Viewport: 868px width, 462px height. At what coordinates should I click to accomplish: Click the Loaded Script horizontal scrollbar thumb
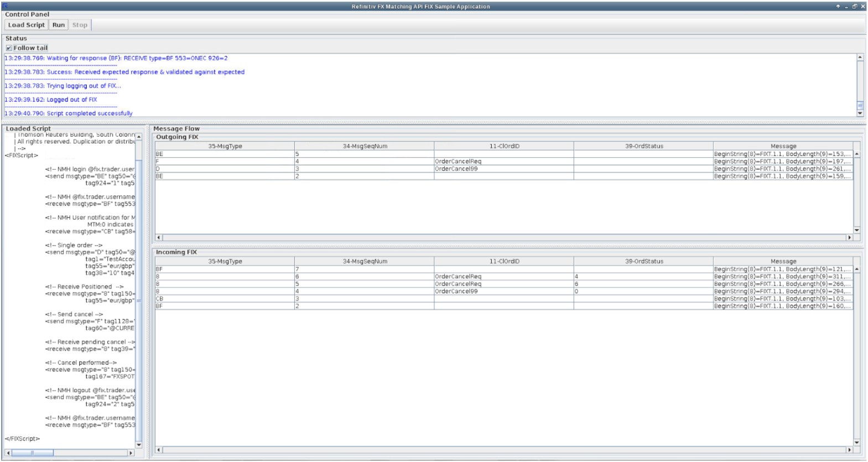coord(32,453)
